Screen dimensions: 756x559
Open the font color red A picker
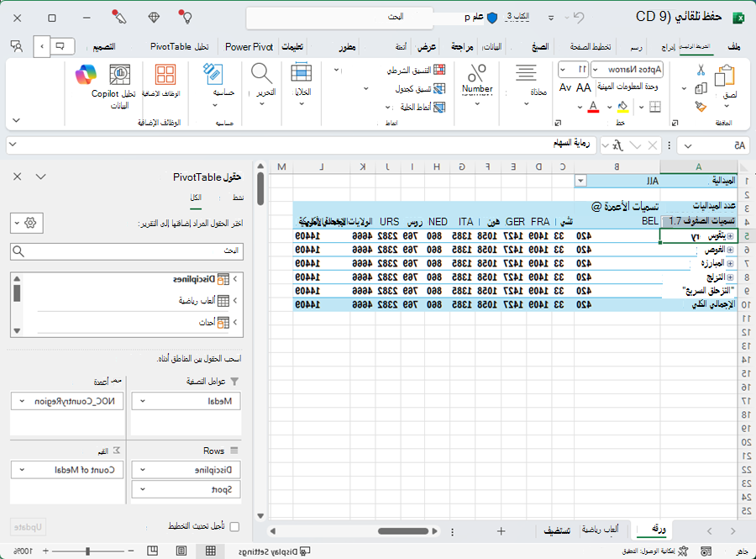click(594, 107)
